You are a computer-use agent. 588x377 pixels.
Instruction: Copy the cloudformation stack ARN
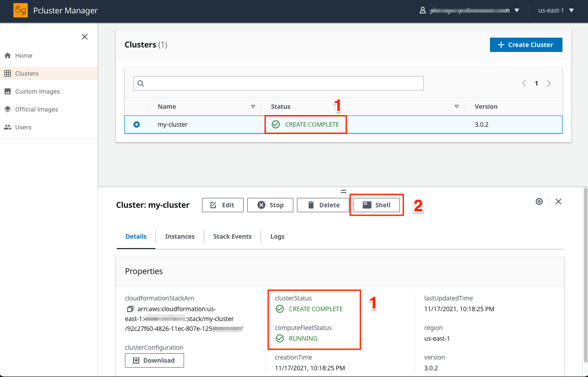130,309
